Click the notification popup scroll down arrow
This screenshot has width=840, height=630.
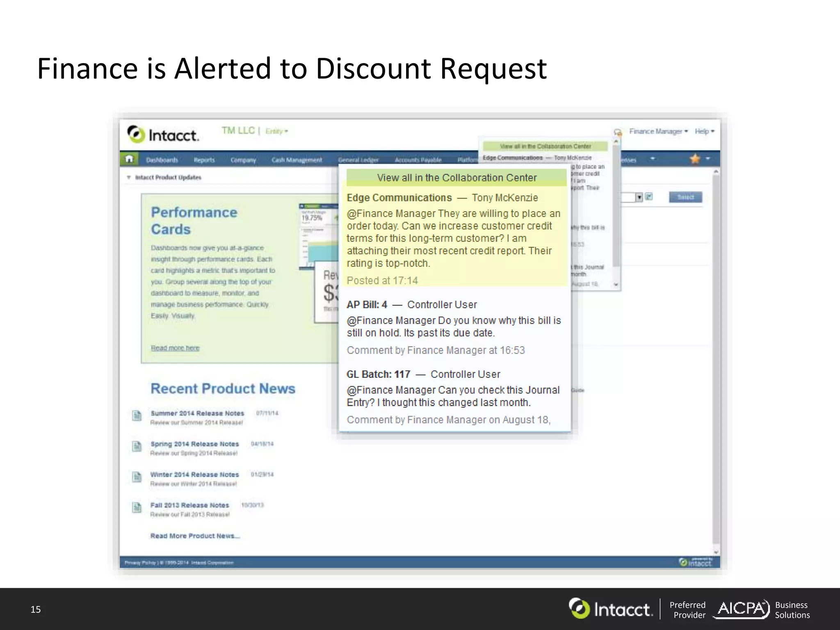point(616,284)
